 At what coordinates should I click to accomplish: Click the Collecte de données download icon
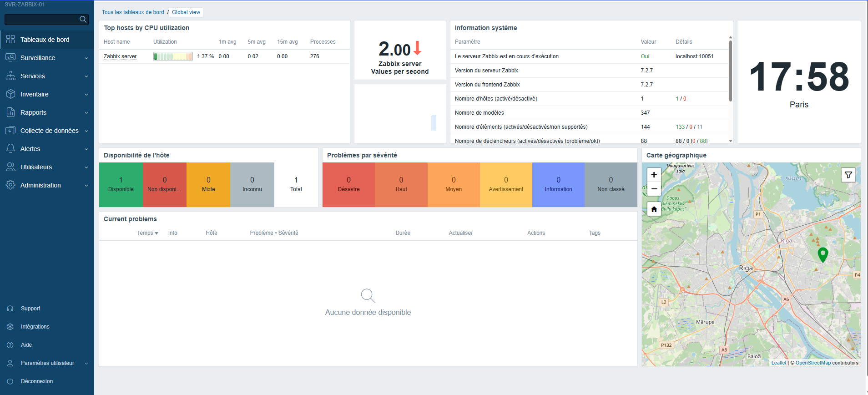click(10, 131)
